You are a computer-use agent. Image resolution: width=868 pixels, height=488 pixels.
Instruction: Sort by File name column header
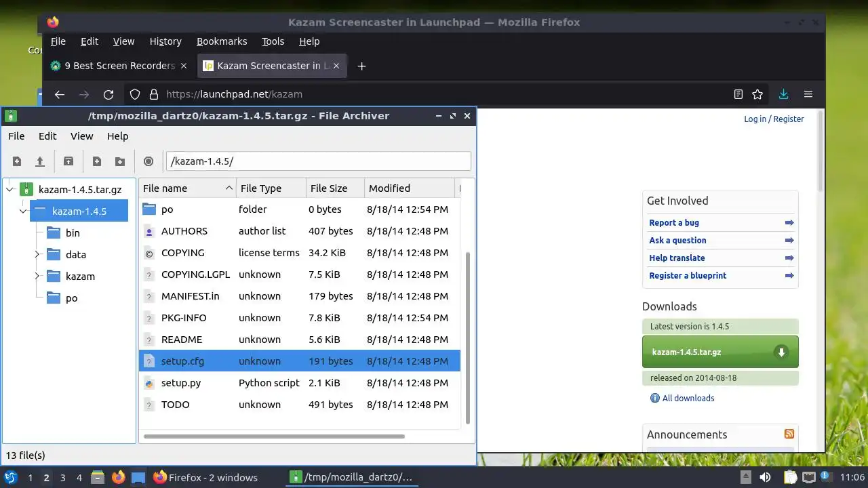point(187,188)
